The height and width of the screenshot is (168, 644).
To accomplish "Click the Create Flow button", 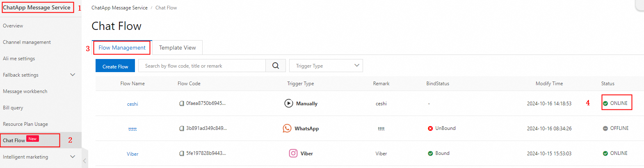I will coord(115,66).
